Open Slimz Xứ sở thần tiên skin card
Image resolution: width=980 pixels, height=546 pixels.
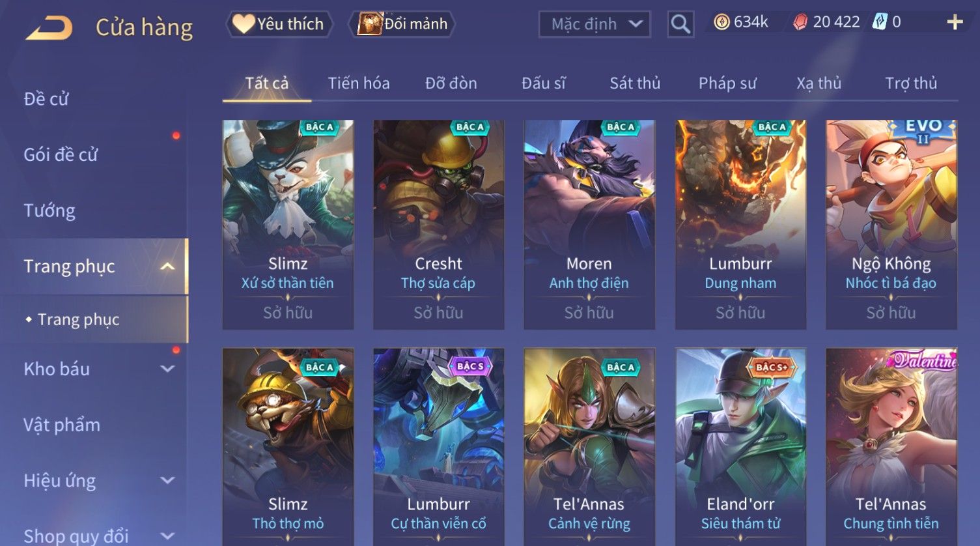point(288,224)
